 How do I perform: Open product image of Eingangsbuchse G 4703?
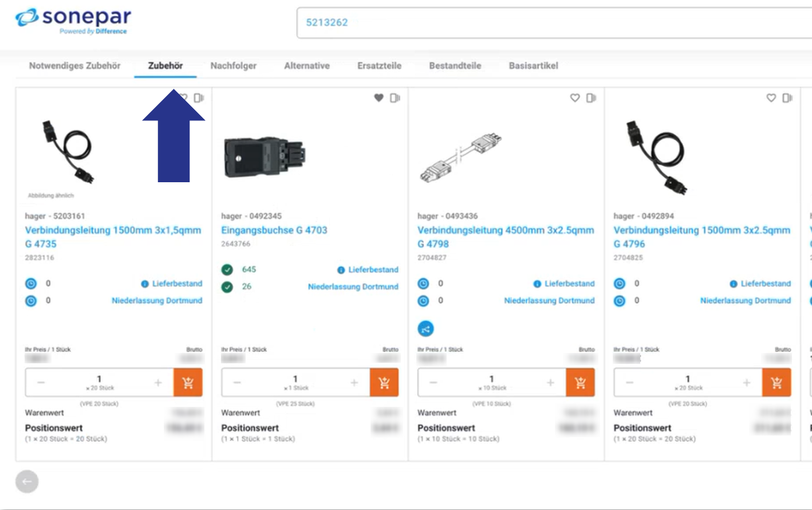tap(265, 157)
